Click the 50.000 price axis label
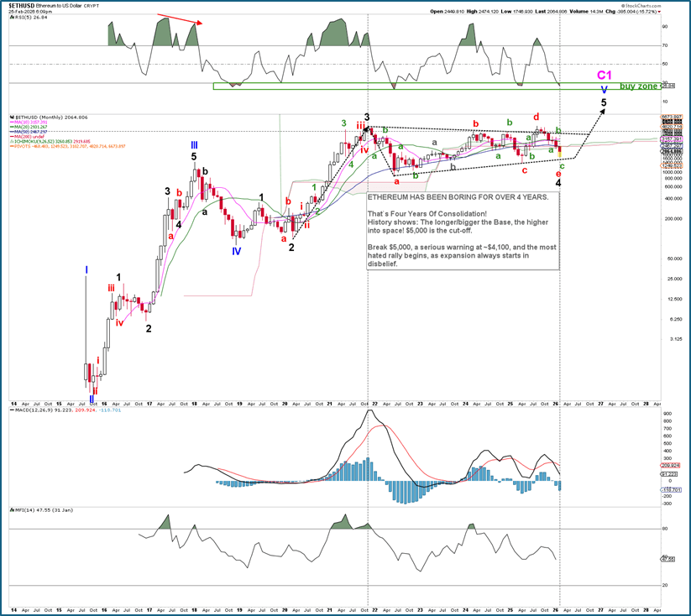The width and height of the screenshot is (691, 616). [675, 259]
